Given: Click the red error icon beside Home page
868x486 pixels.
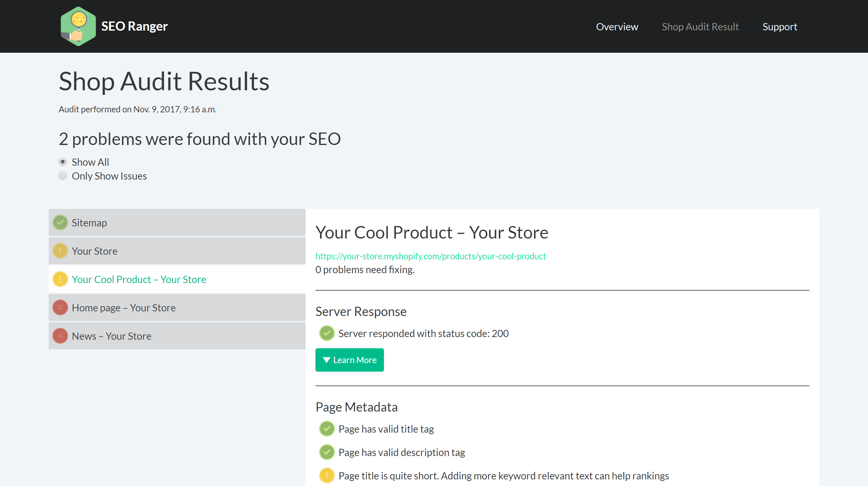Looking at the screenshot, I should pyautogui.click(x=60, y=308).
